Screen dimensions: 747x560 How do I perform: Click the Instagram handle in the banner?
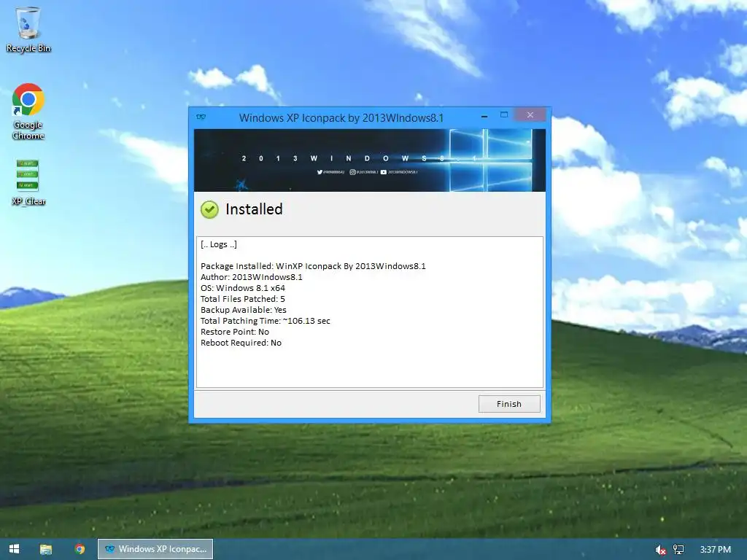(364, 172)
